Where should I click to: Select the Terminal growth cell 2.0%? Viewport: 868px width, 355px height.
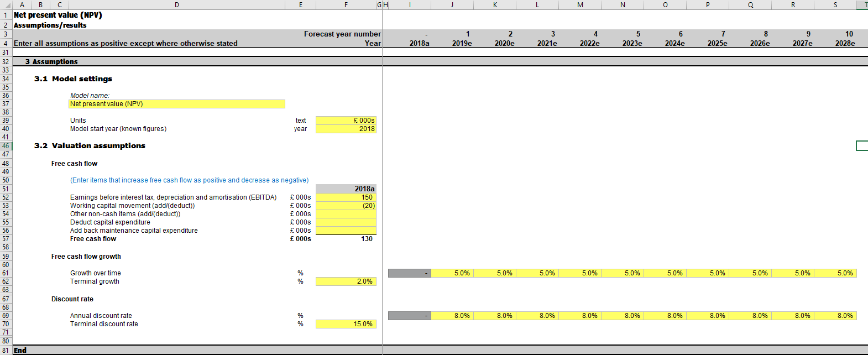346,281
